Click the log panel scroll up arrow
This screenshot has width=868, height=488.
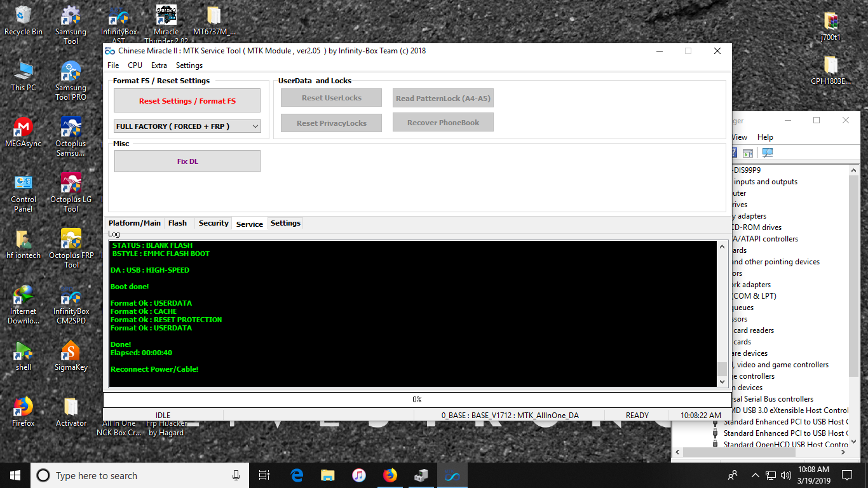722,247
